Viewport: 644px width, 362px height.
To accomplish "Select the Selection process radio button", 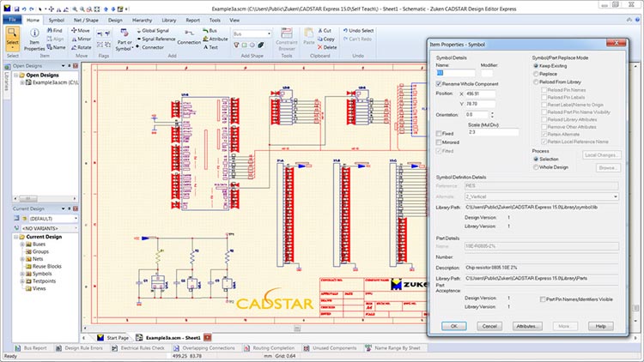I will [536, 159].
